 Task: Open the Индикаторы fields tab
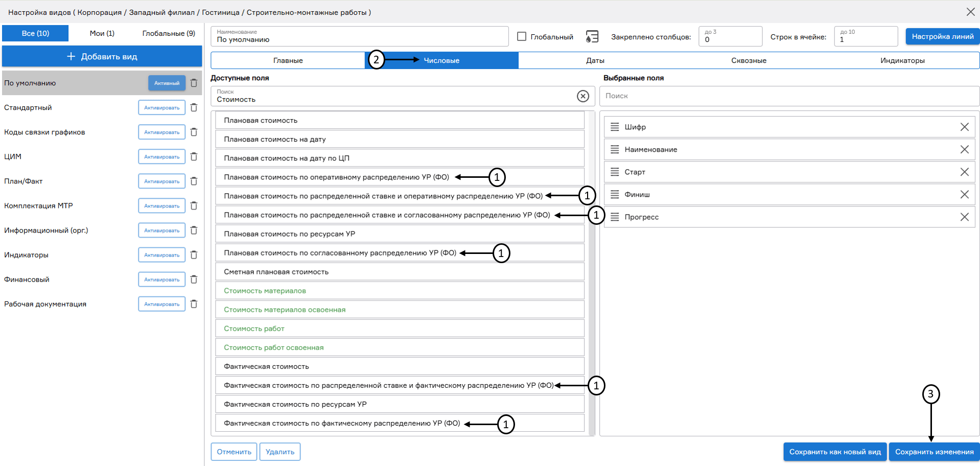[x=902, y=60]
